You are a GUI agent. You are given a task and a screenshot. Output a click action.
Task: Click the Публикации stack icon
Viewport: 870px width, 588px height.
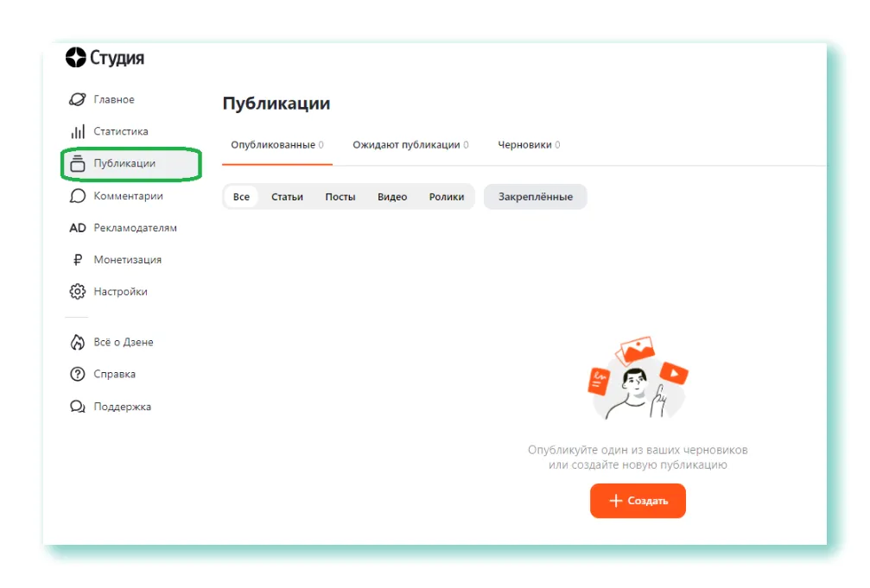[78, 163]
